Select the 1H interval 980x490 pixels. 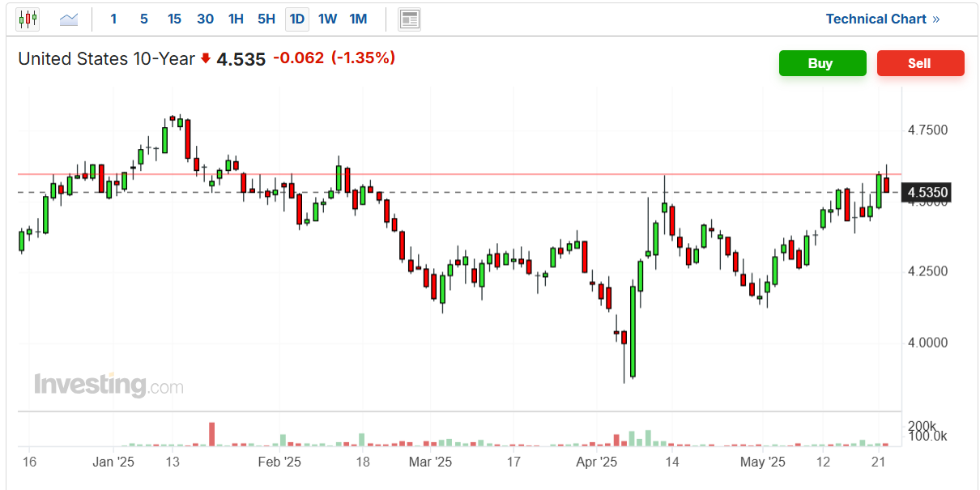click(x=236, y=19)
